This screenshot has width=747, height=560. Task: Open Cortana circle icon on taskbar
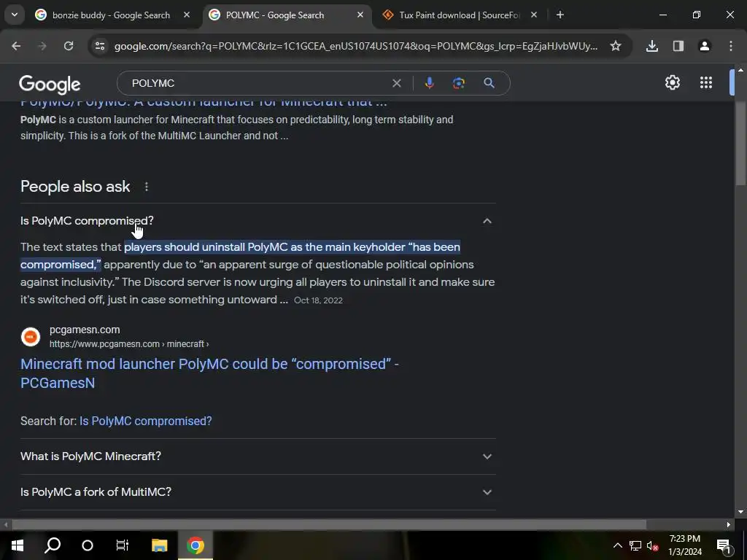pyautogui.click(x=88, y=545)
